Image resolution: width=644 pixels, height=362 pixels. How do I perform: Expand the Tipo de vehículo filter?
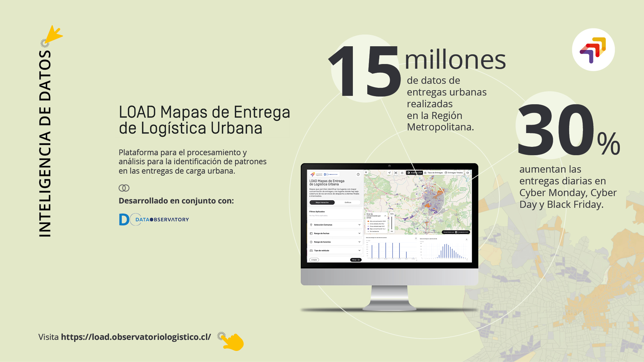pos(335,250)
